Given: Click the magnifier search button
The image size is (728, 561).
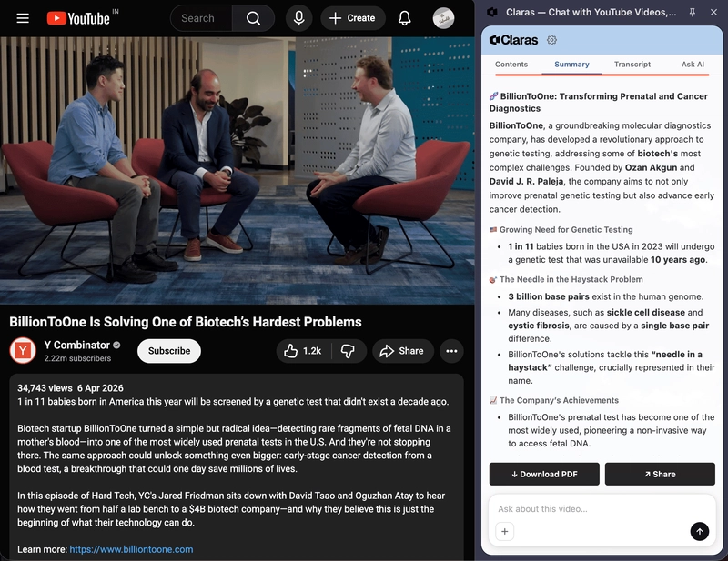Looking at the screenshot, I should 253,18.
